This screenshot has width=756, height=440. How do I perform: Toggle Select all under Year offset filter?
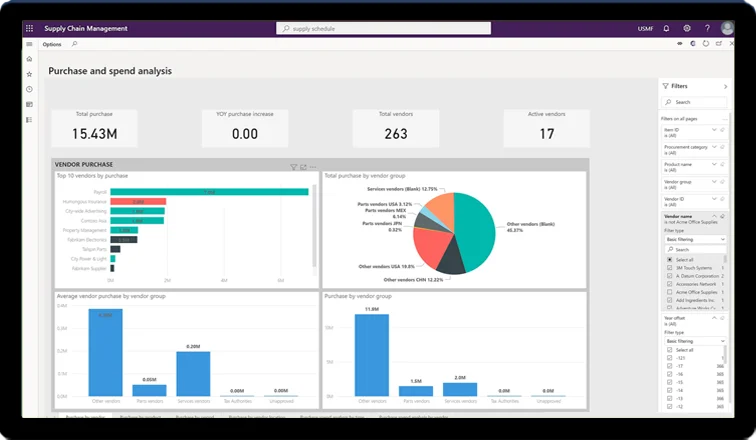click(x=669, y=350)
